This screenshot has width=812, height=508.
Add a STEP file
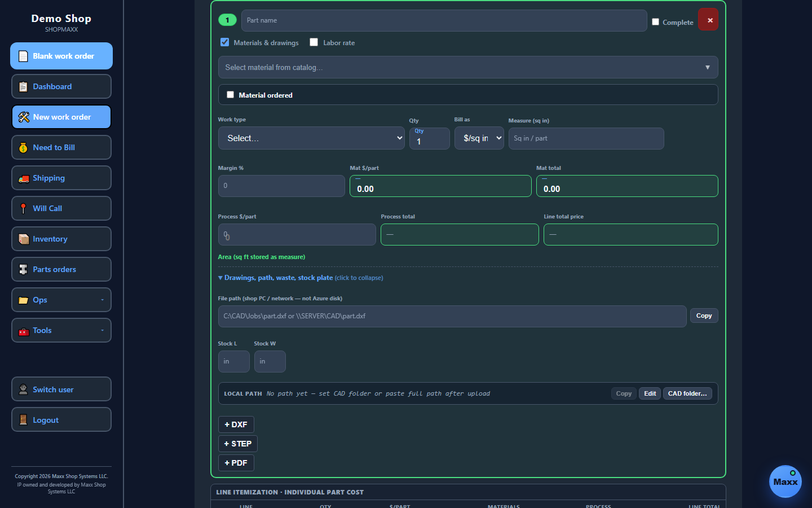click(238, 444)
